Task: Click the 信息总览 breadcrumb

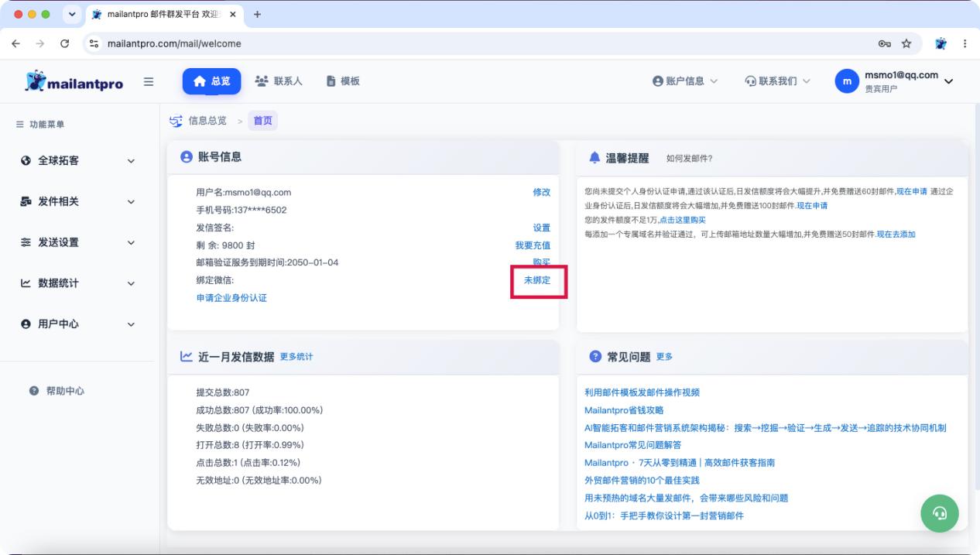Action: (x=207, y=121)
